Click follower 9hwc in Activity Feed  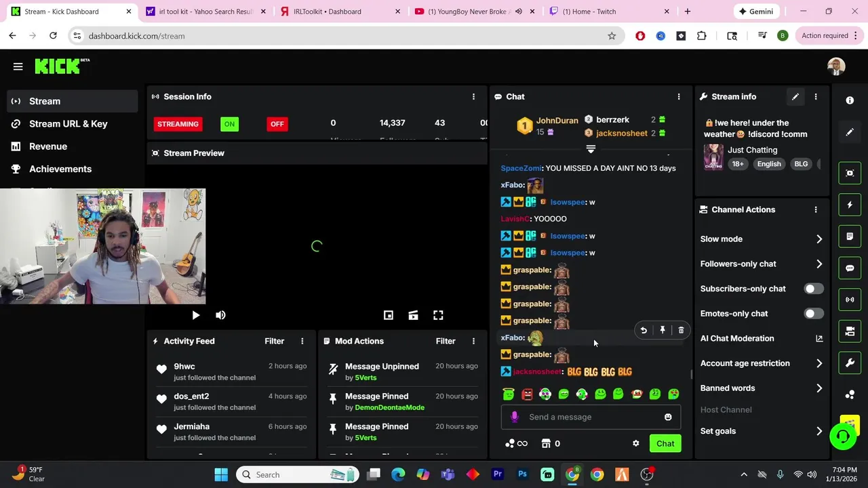click(184, 366)
